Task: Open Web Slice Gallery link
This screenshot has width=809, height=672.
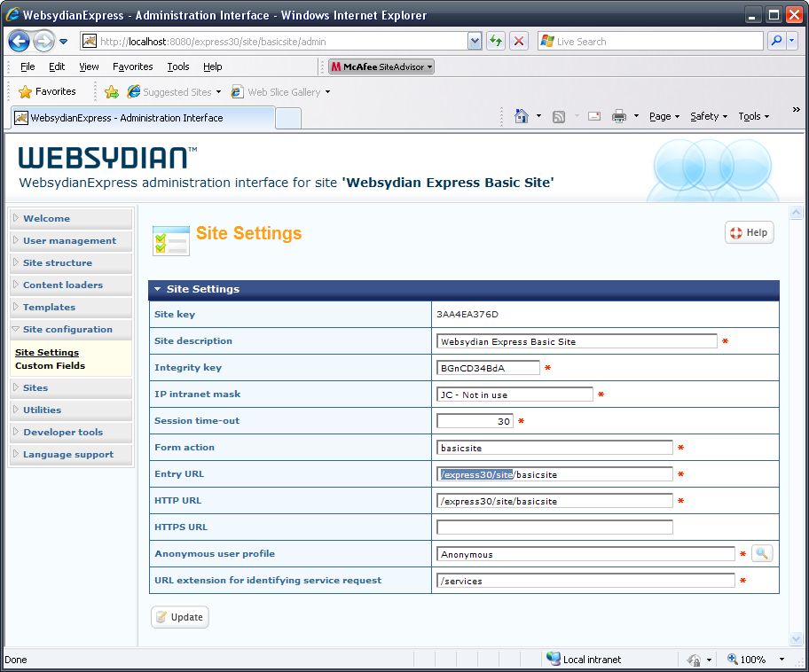Action: click(280, 92)
